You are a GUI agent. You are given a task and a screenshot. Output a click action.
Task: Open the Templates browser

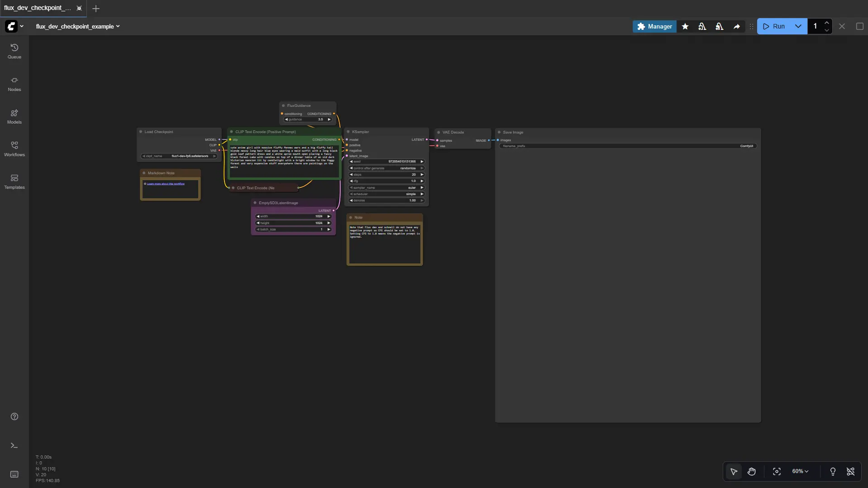pyautogui.click(x=14, y=182)
